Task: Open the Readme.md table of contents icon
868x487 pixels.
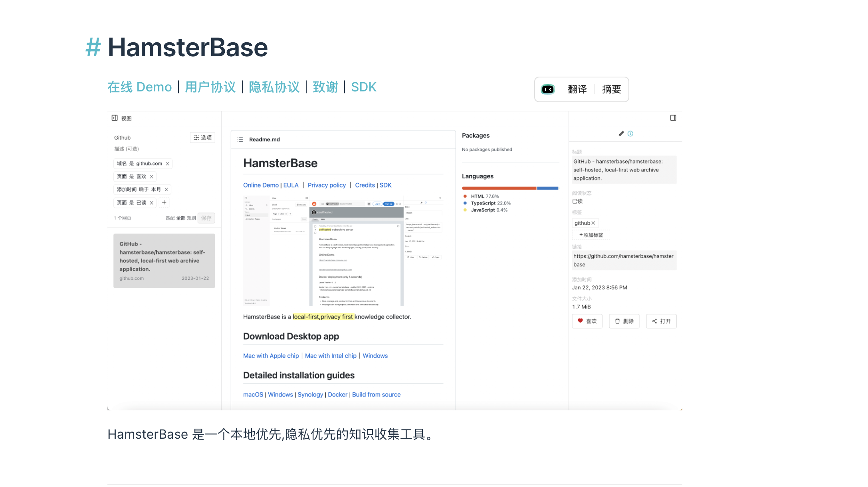Action: 240,139
